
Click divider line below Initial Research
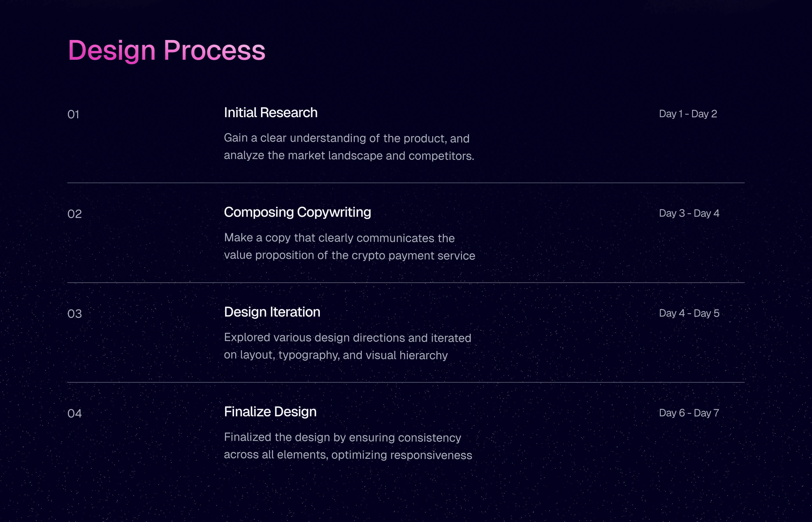406,183
